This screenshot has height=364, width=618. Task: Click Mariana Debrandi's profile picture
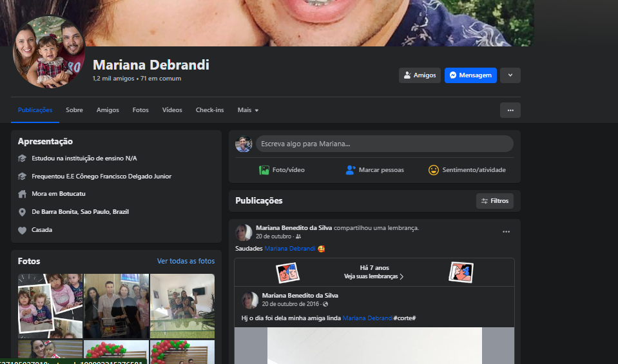[49, 52]
